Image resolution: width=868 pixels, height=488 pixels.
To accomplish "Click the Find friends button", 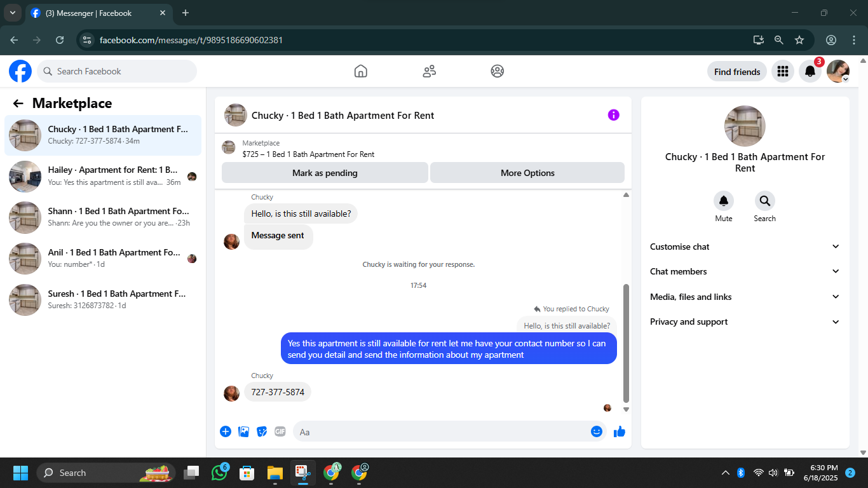I will click(x=737, y=72).
